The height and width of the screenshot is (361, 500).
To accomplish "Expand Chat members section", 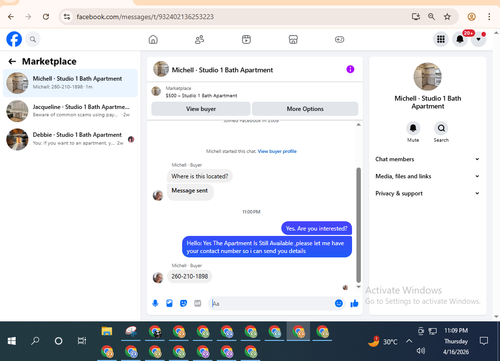I will [427, 159].
